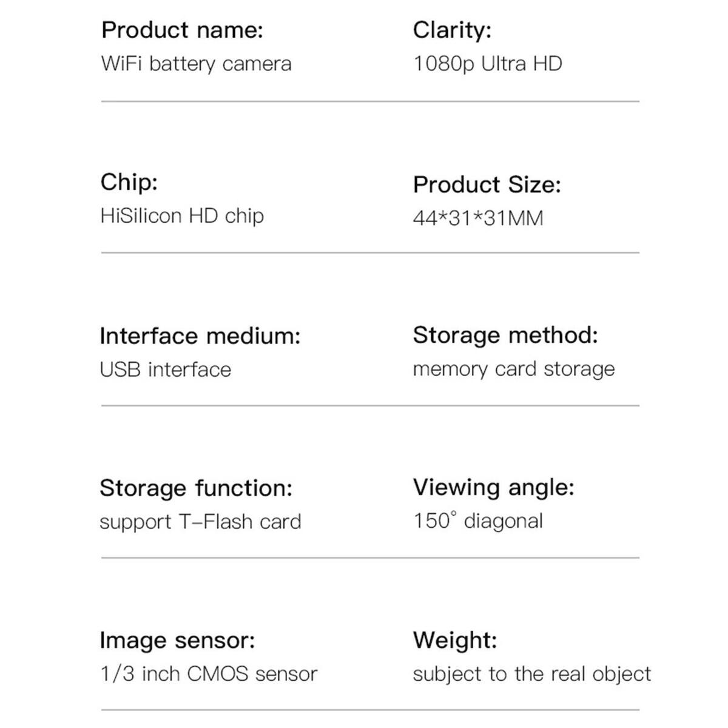
Task: Click the 'Weight:' heading
Action: pyautogui.click(x=455, y=640)
